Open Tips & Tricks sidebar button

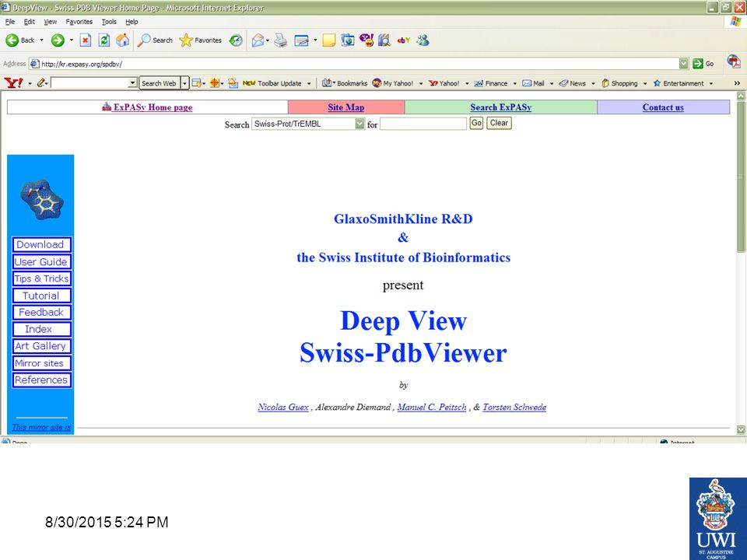[42, 278]
